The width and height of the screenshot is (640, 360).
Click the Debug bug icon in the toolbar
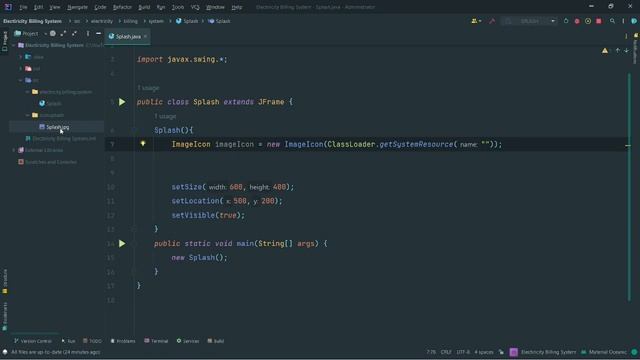(577, 21)
